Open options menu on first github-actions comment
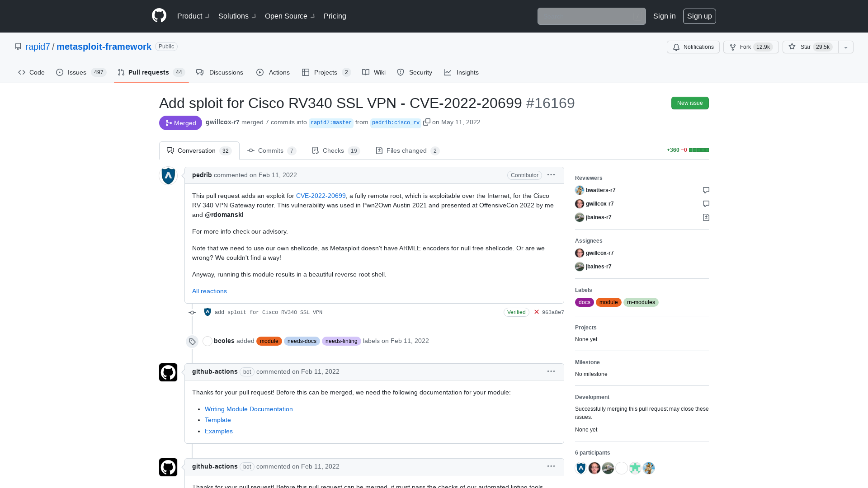 click(x=551, y=371)
